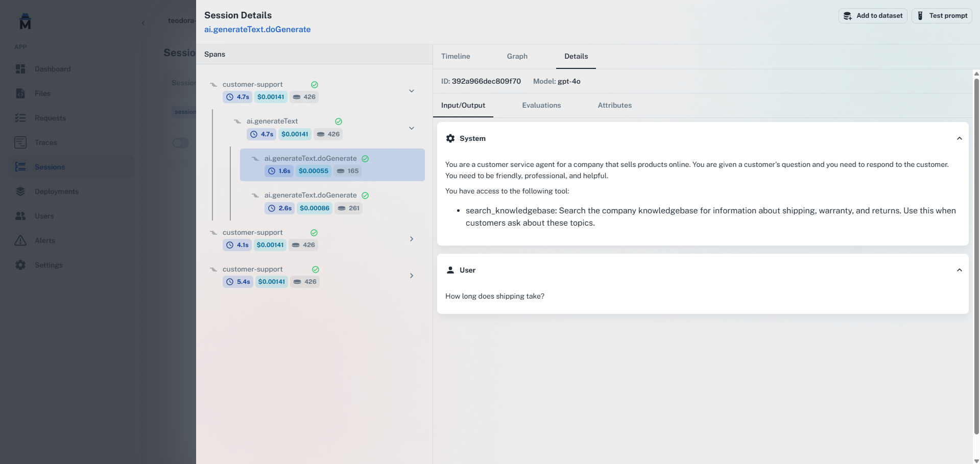Open the Attributes sub-tab
The height and width of the screenshot is (464, 980).
pos(615,105)
